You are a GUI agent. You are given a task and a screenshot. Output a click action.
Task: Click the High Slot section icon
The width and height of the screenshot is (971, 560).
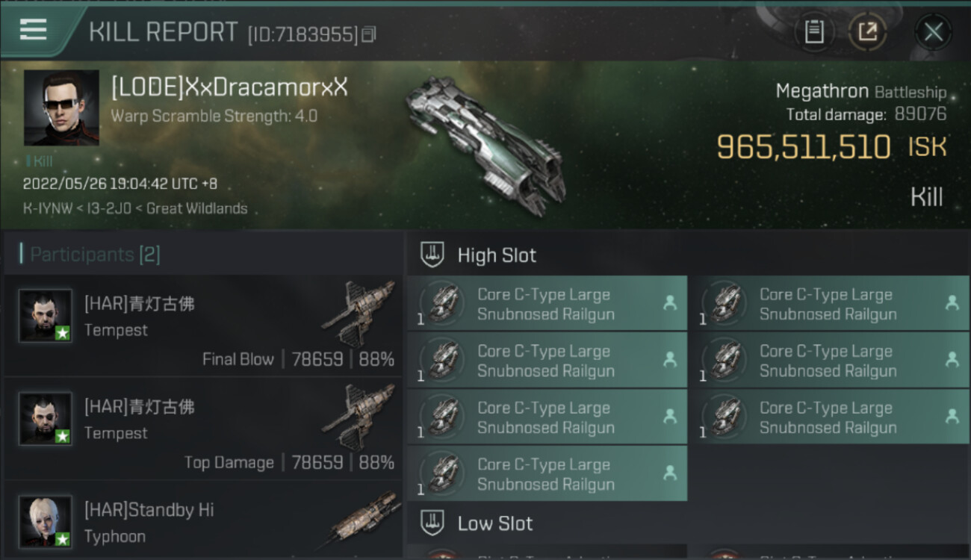point(432,255)
